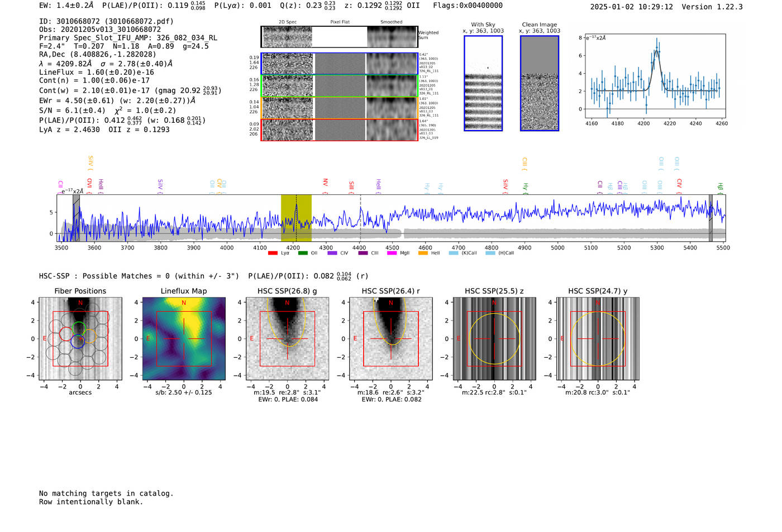Click the 2D Spec column heading
Image resolution: width=782 pixels, height=532 pixels.
[x=288, y=22]
